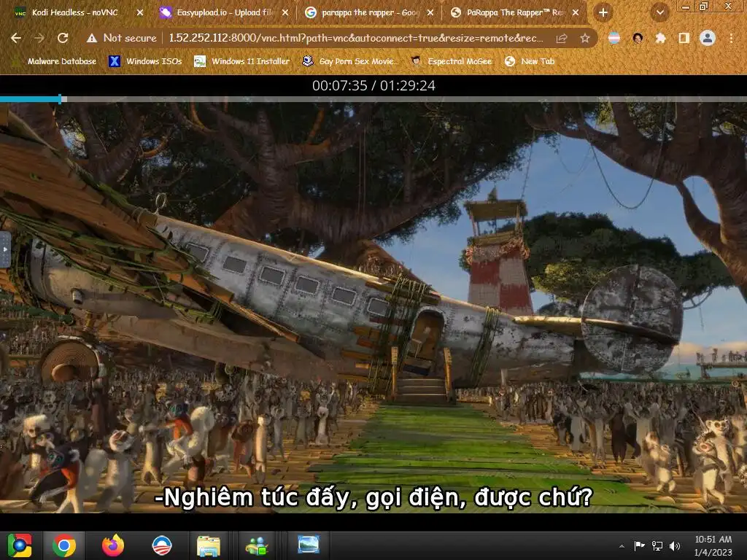This screenshot has width=747, height=560.
Task: Click the 00:07:35 / 01:29:24 time display
Action: (x=373, y=85)
